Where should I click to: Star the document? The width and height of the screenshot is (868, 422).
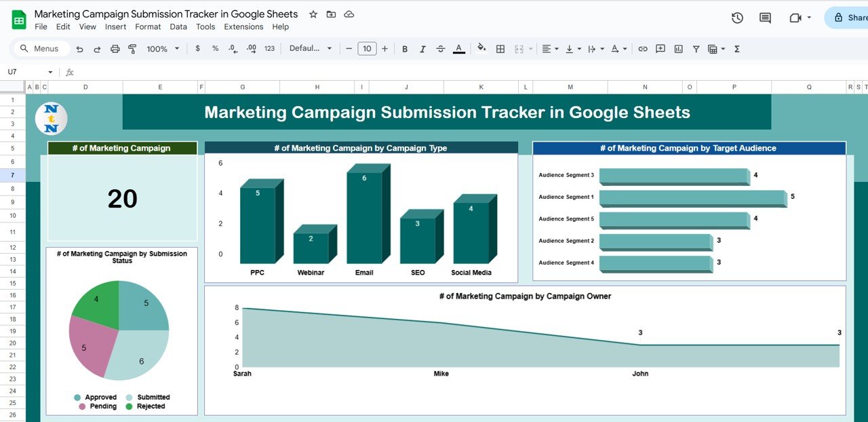tap(313, 14)
